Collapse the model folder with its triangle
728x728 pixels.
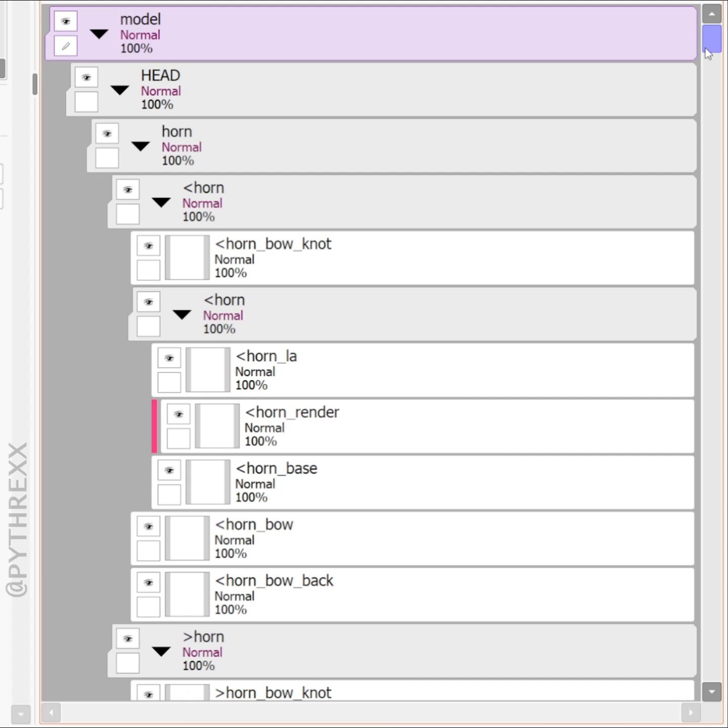[x=99, y=34]
